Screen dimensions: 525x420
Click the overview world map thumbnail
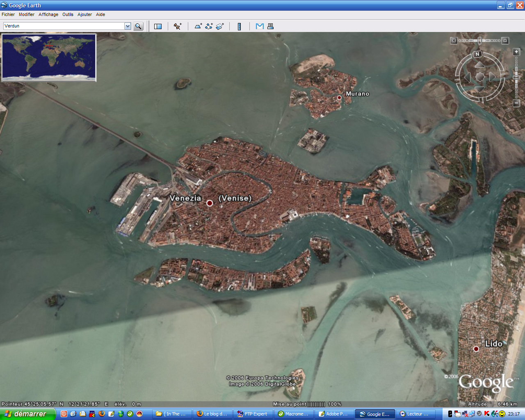[x=49, y=57]
